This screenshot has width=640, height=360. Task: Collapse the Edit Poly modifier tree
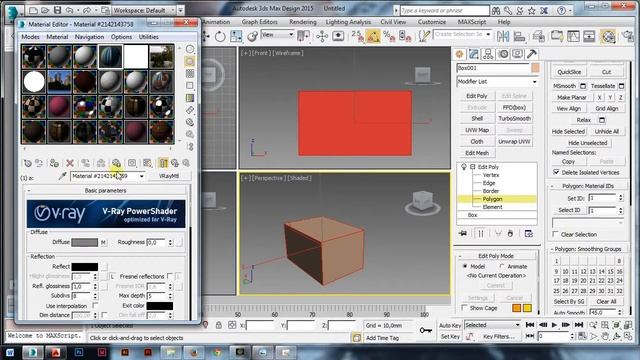[x=473, y=167]
